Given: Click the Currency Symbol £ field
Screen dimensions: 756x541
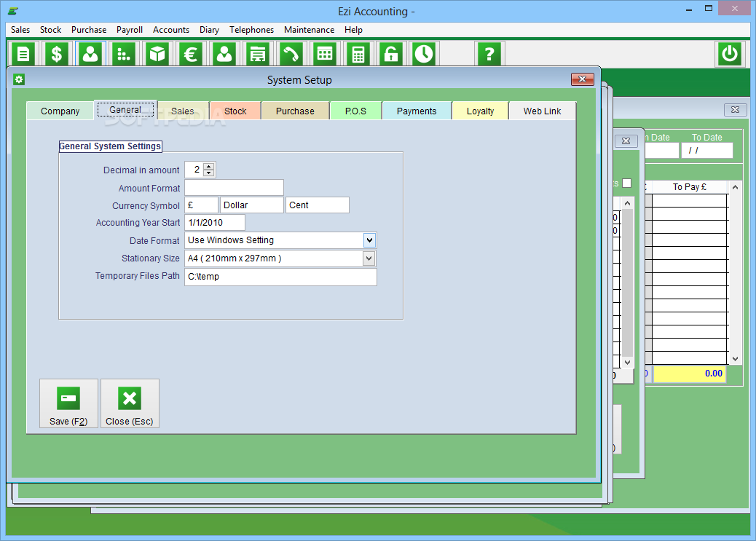Looking at the screenshot, I should click(x=201, y=205).
